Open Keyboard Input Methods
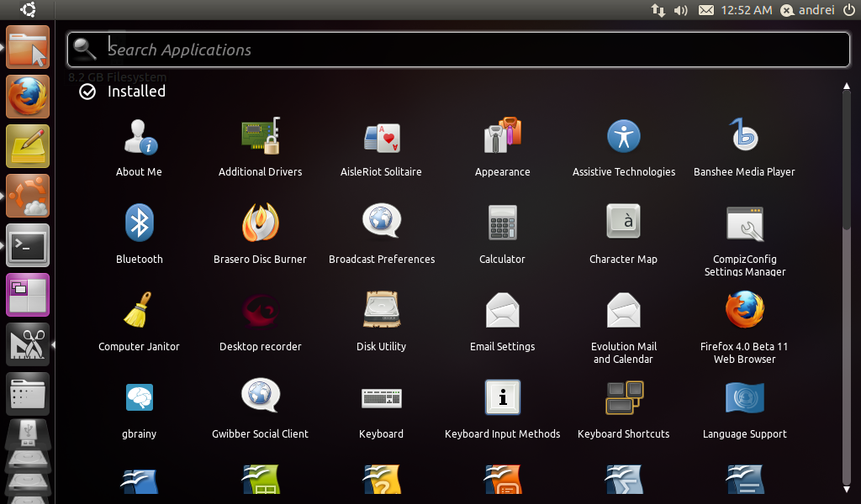This screenshot has height=504, width=861. click(x=503, y=409)
